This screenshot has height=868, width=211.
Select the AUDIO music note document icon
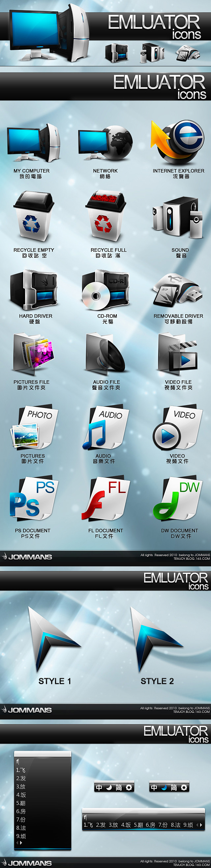(106, 427)
